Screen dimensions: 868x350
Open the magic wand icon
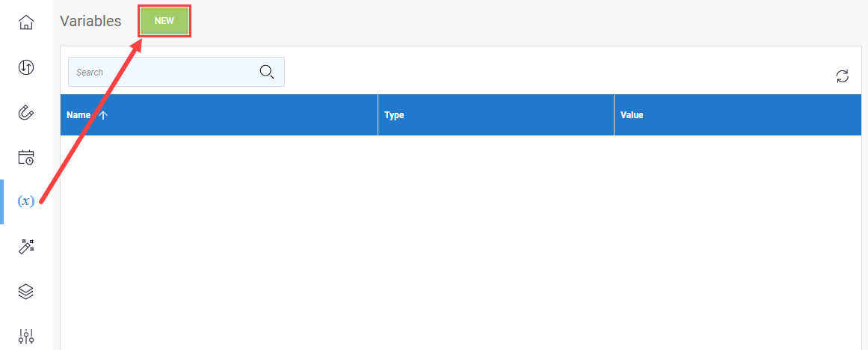[x=26, y=247]
